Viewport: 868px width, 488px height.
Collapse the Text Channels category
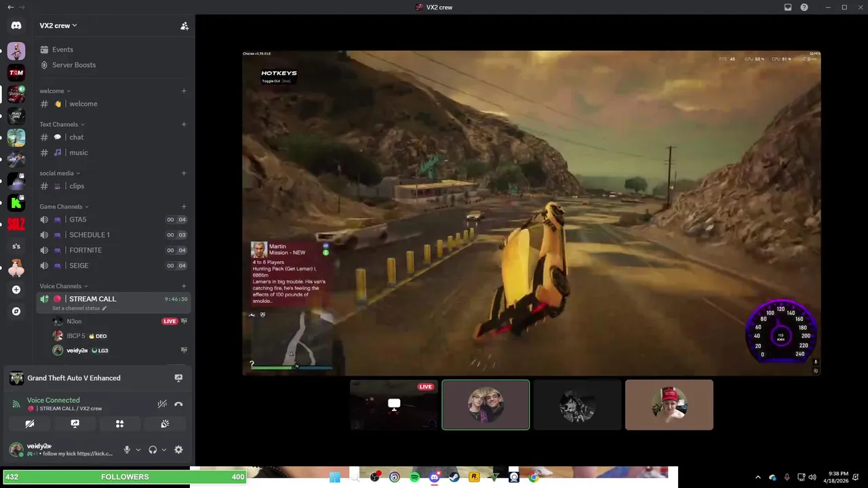[x=62, y=124]
